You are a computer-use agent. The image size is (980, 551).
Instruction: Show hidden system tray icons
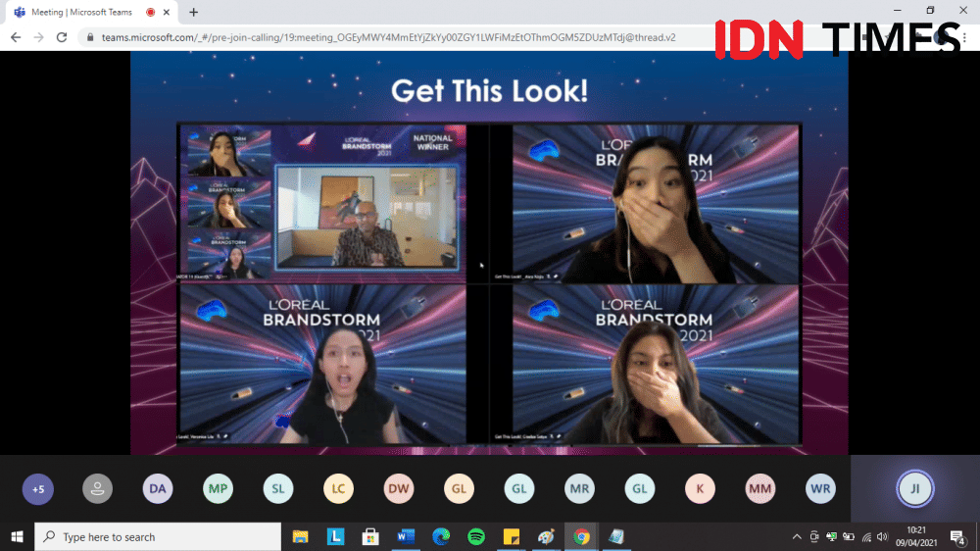797,537
